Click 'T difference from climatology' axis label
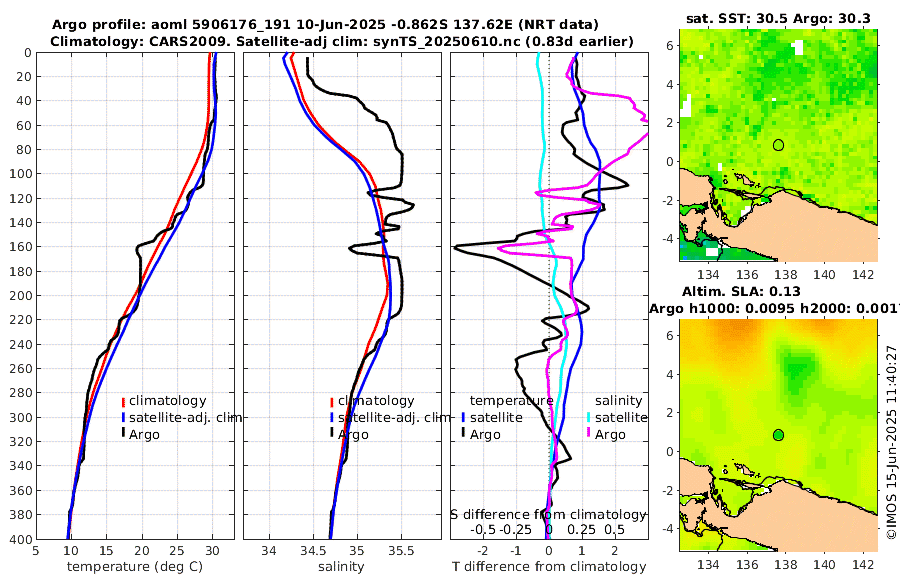The image size is (900, 580). [x=549, y=567]
